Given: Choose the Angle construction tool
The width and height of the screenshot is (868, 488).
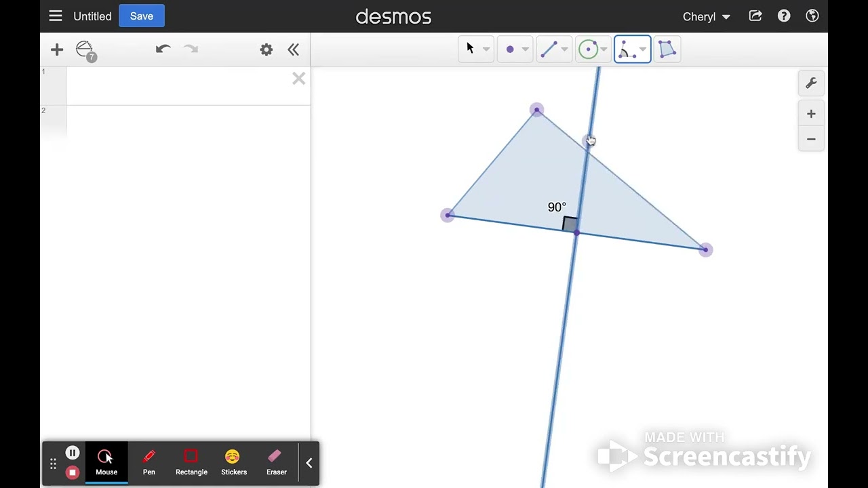Looking at the screenshot, I should point(626,49).
